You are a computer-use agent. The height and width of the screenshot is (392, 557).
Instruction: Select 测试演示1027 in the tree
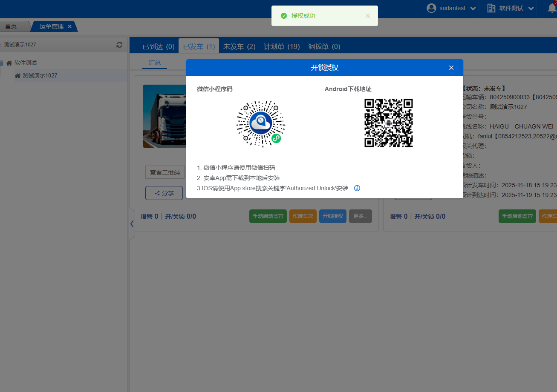coord(40,76)
